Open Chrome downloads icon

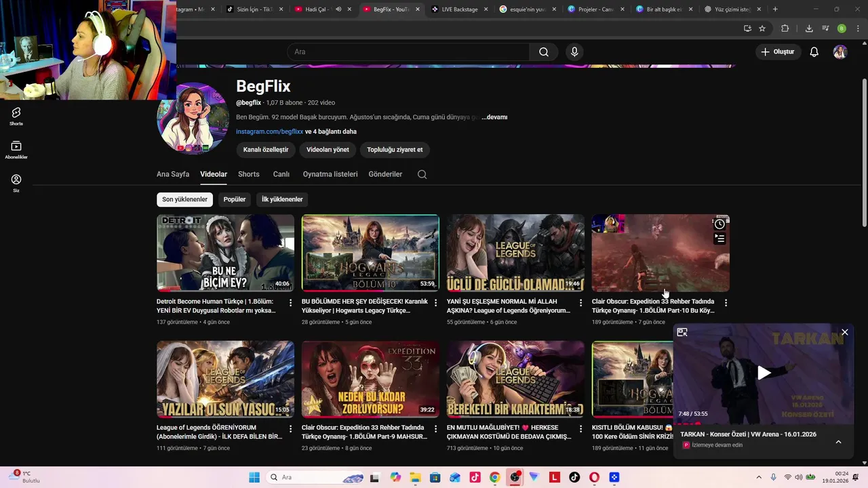pos(809,28)
